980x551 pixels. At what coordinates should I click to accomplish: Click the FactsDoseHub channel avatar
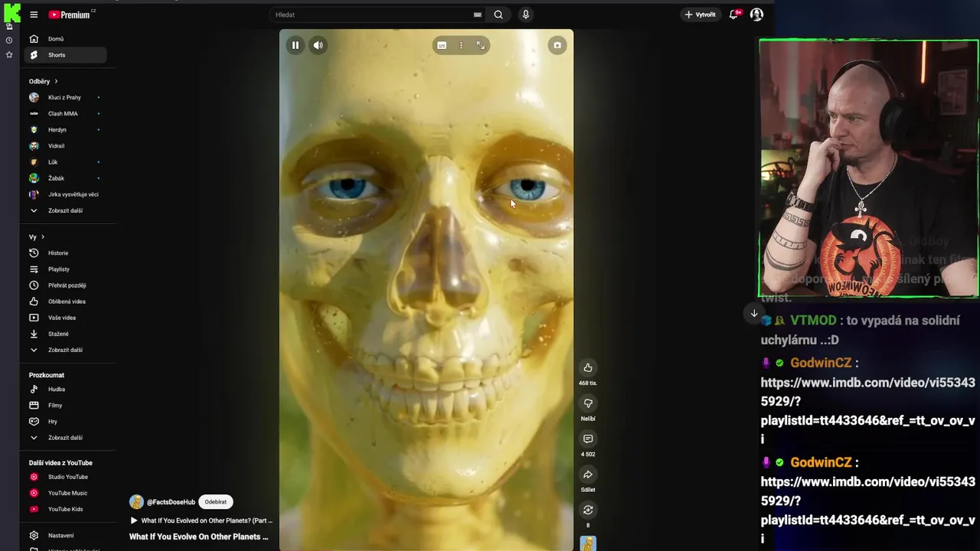tap(136, 502)
